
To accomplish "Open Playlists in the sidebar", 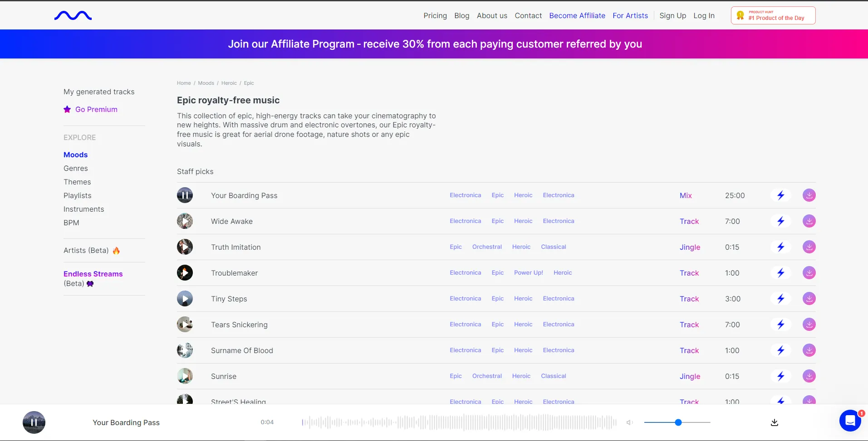I will 78,195.
